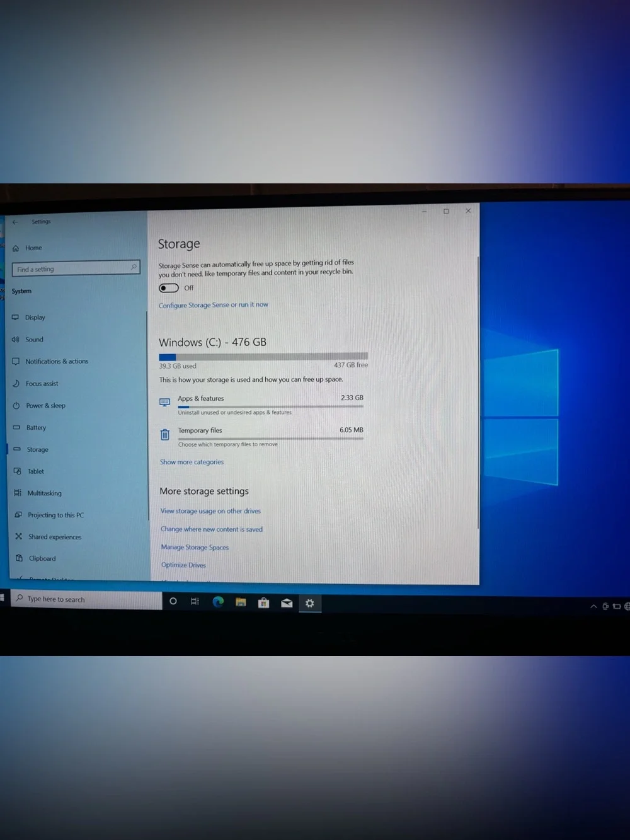
Task: Open Multitasking settings
Action: (38, 493)
